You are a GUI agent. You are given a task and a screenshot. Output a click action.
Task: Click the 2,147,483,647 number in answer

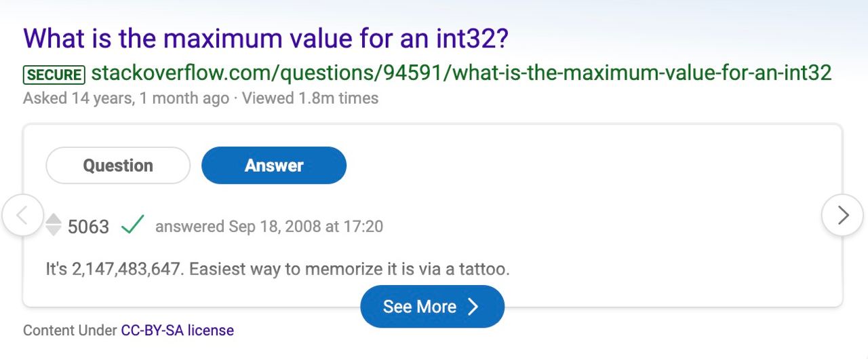click(x=126, y=269)
